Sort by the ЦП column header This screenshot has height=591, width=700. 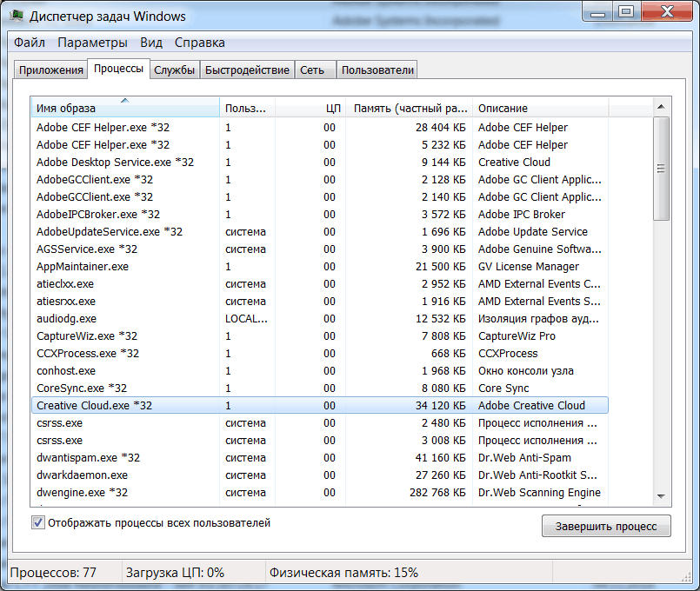pyautogui.click(x=310, y=108)
